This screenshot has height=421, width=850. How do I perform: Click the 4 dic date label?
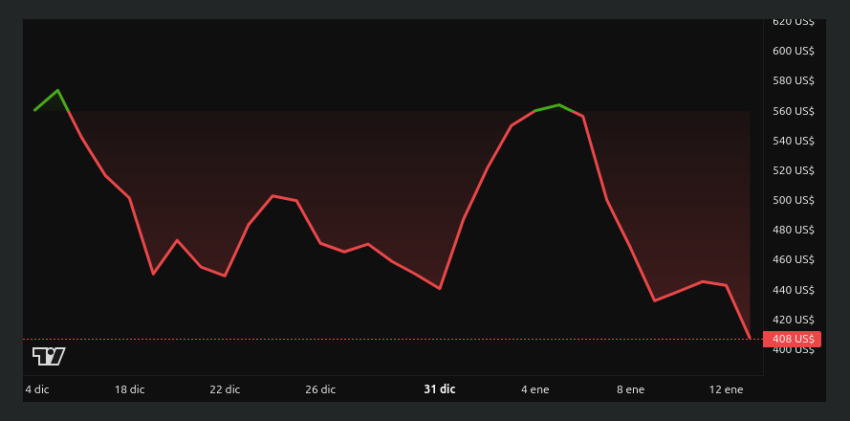[37, 390]
